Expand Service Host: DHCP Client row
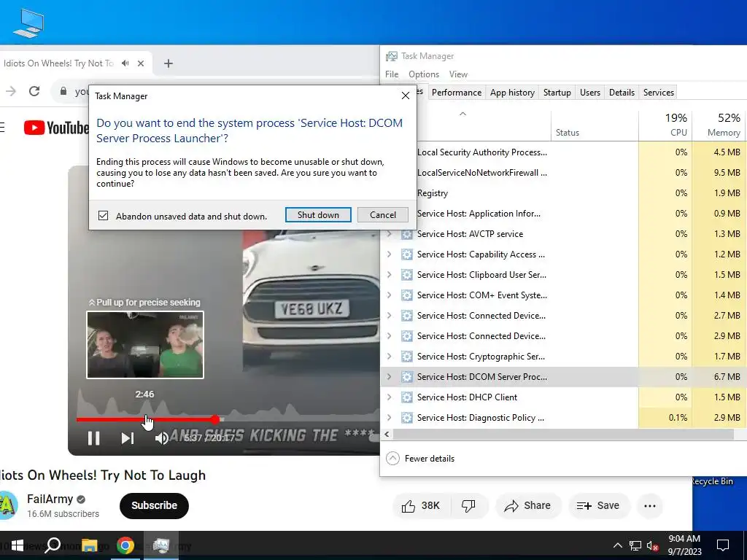Screen dimensions: 747x560 [x=390, y=397]
